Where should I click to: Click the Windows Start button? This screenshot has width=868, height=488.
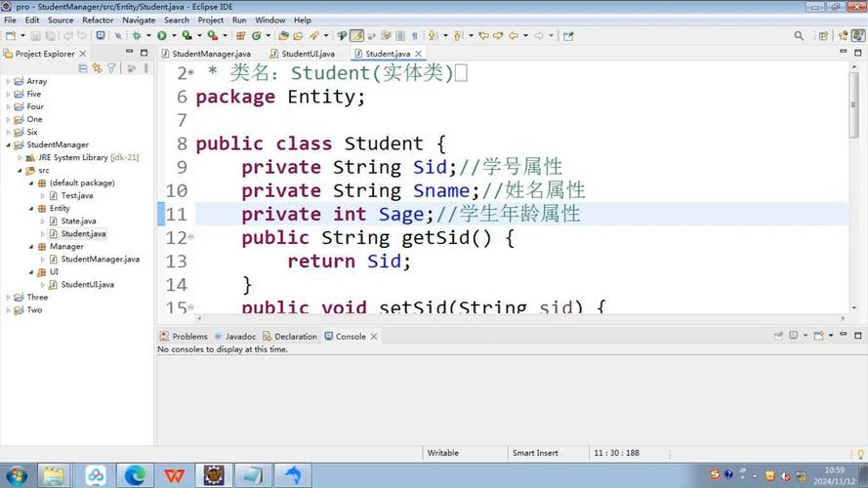(16, 476)
